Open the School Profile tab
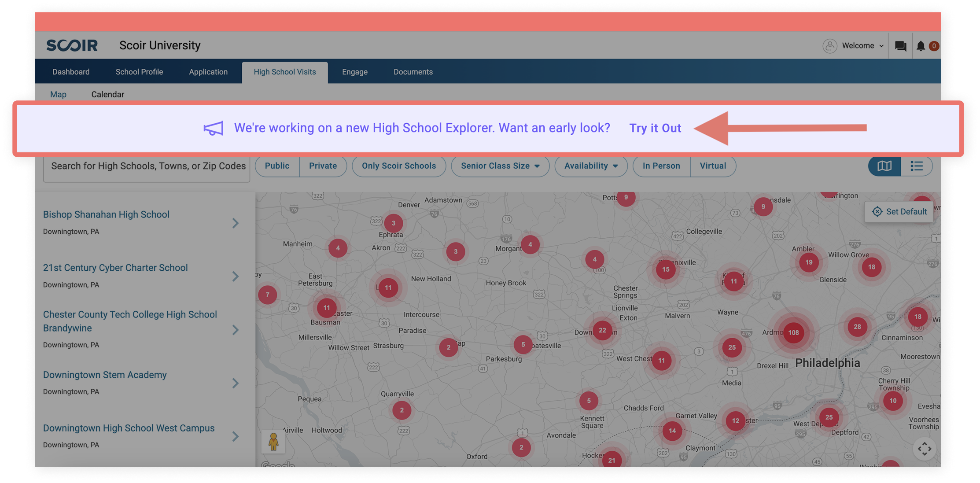This screenshot has width=980, height=483. pyautogui.click(x=139, y=72)
